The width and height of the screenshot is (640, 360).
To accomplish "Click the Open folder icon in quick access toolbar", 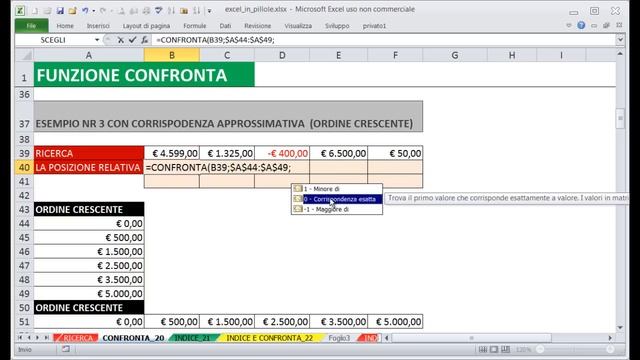I will pyautogui.click(x=72, y=11).
